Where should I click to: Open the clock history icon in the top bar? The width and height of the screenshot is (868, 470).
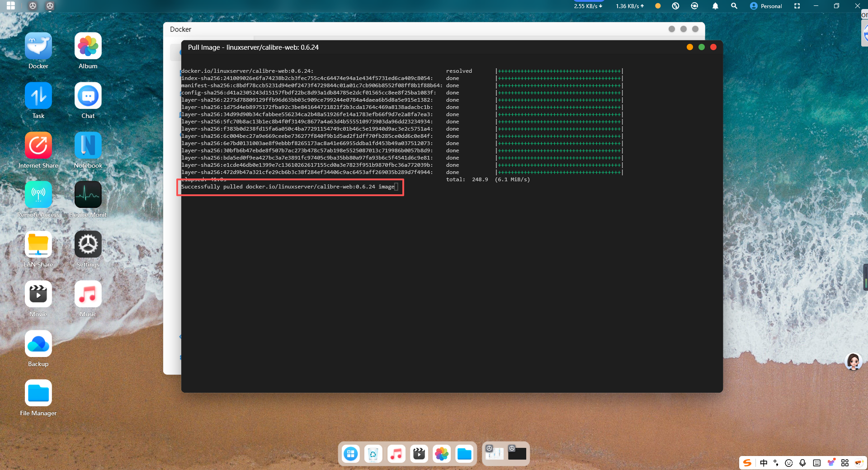click(675, 6)
